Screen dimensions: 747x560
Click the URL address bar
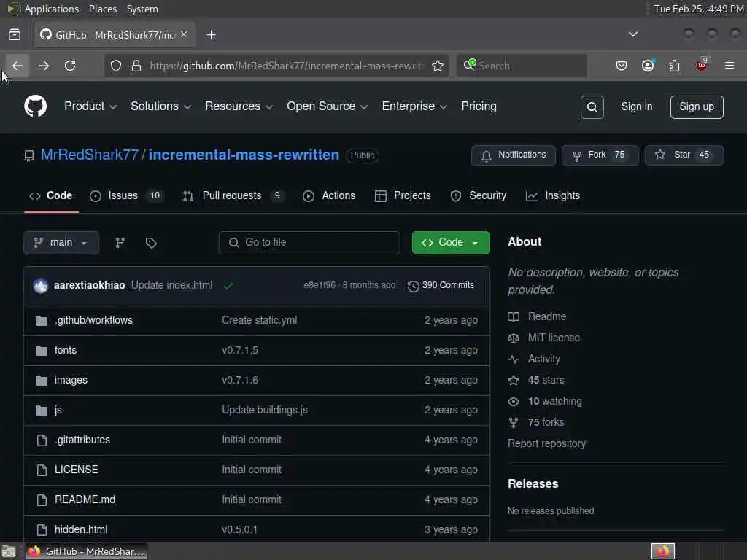coord(286,66)
